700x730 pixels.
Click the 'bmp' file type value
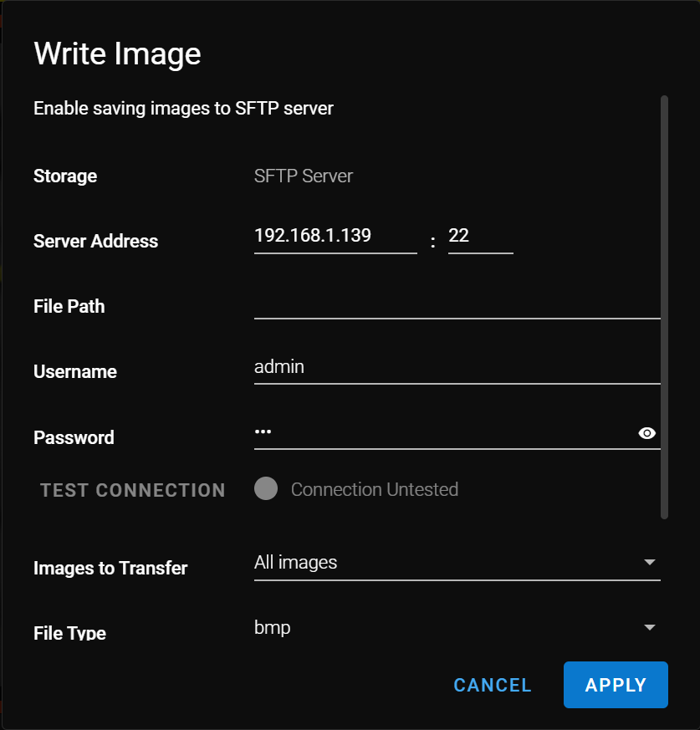point(273,628)
